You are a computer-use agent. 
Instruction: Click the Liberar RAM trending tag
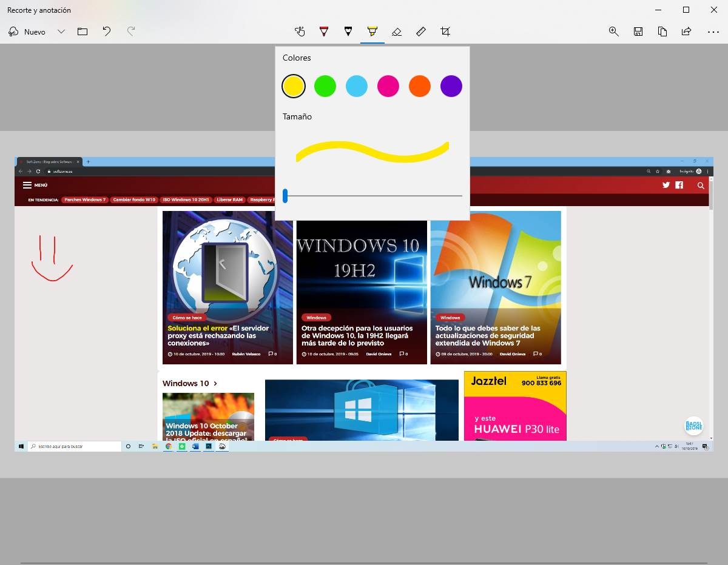(x=229, y=199)
